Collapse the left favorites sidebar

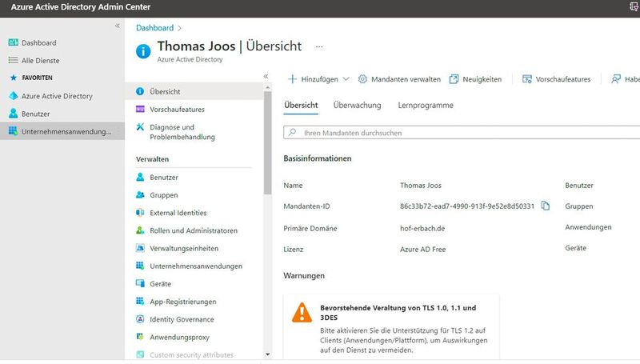pos(117,26)
